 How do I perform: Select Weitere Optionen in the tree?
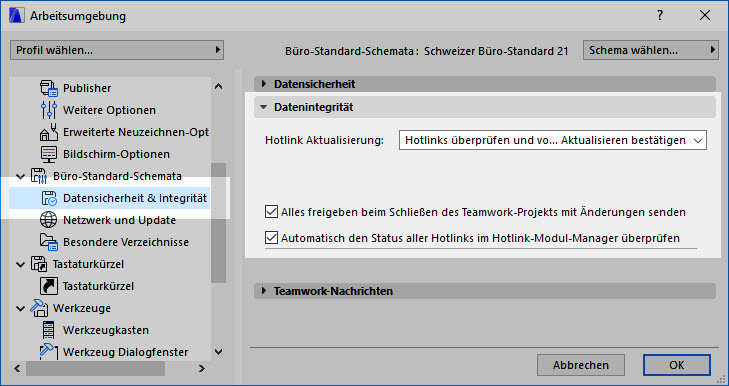pos(109,110)
